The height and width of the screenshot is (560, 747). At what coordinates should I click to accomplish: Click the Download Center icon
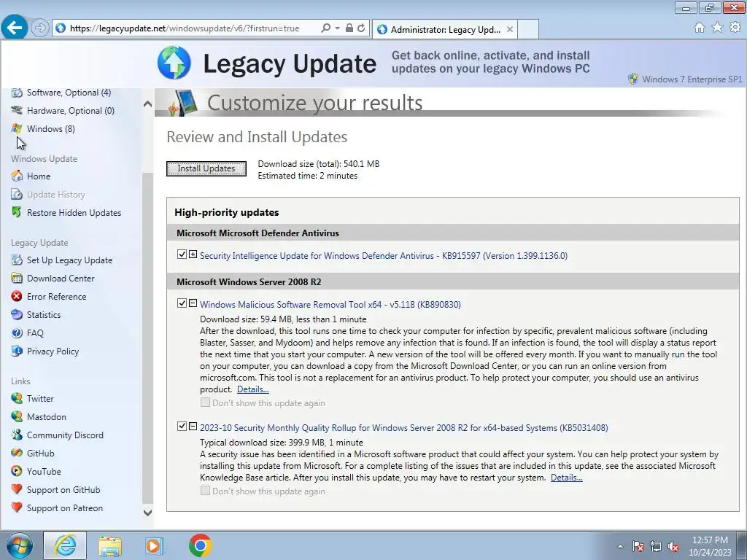[17, 278]
